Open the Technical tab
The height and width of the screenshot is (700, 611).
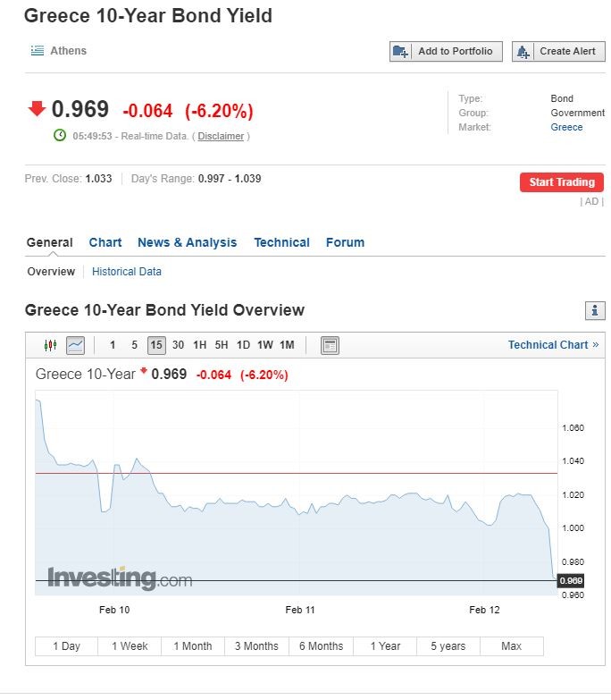coord(281,242)
